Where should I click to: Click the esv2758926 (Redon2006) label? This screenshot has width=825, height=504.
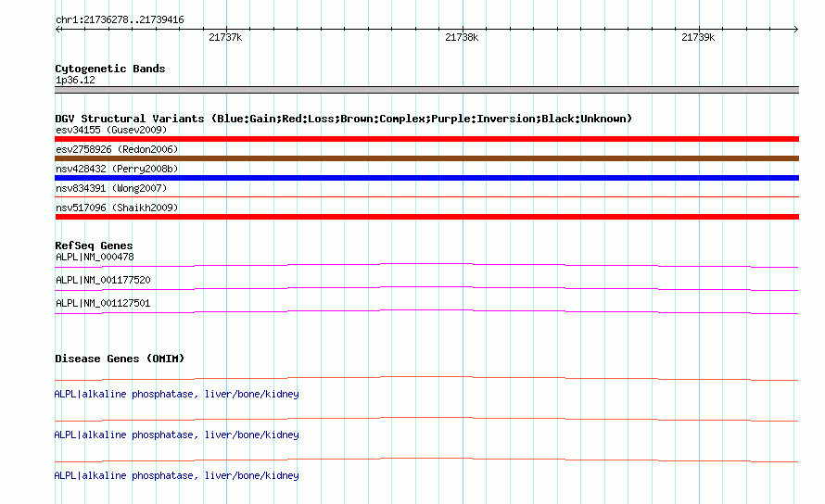117,149
